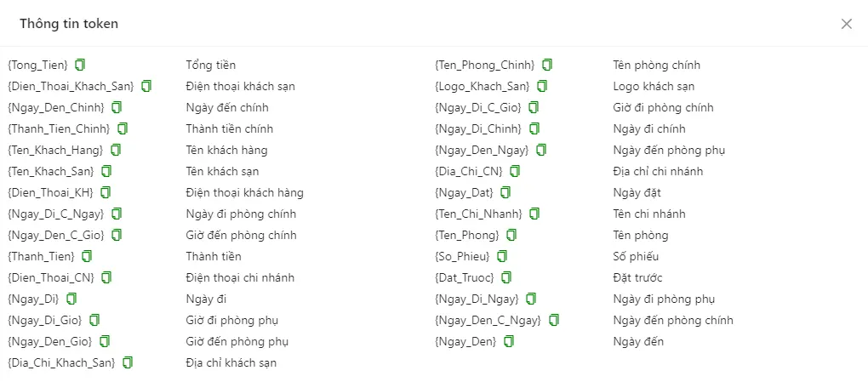Copy the {Thanh_Tien} token
868x382 pixels.
87,256
